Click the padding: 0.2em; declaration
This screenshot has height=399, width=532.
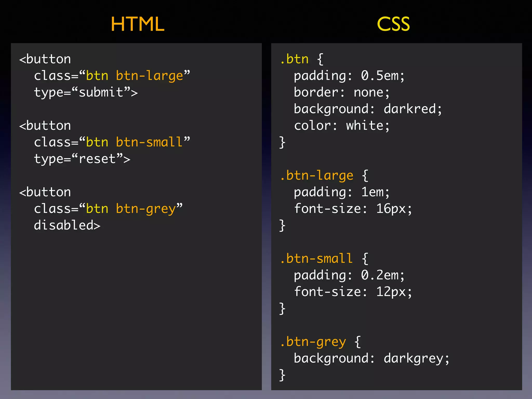349,275
